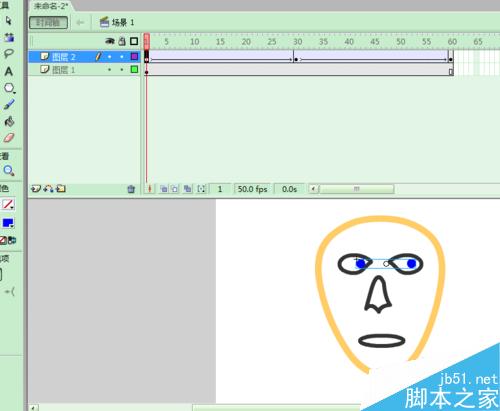The height and width of the screenshot is (411, 500).
Task: Click the center frame button
Action: (150, 189)
